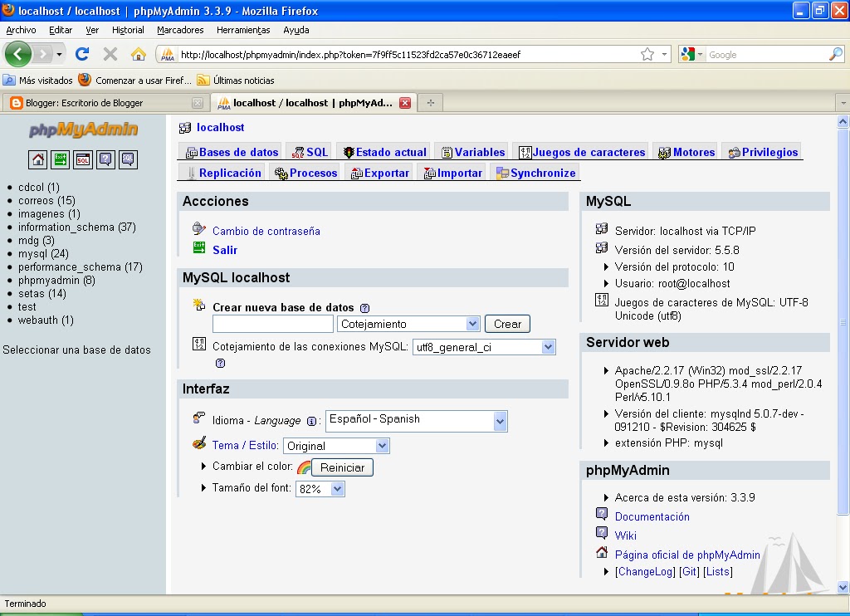Click the search magnifier icon

pyautogui.click(x=836, y=54)
